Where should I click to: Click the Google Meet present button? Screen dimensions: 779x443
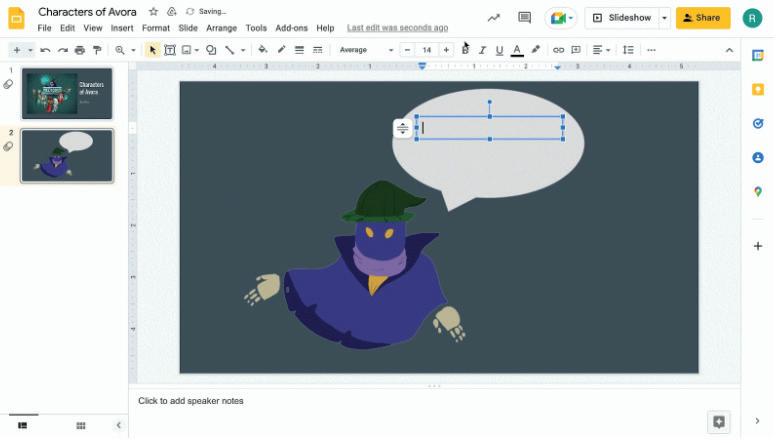click(x=561, y=18)
